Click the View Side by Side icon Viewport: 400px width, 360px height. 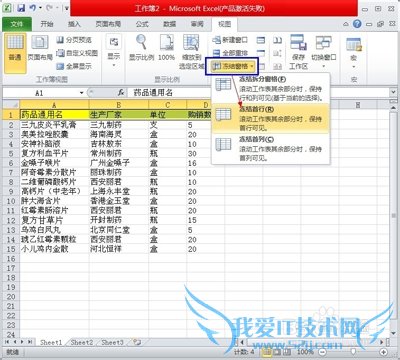[x=277, y=40]
